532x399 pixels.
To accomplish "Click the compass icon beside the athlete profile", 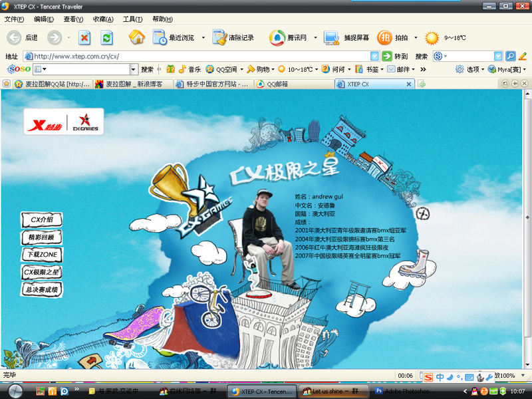I will (423, 213).
